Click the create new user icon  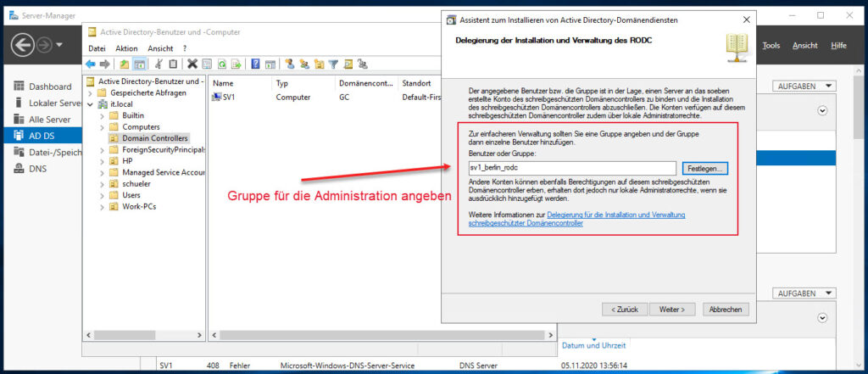pyautogui.click(x=290, y=64)
